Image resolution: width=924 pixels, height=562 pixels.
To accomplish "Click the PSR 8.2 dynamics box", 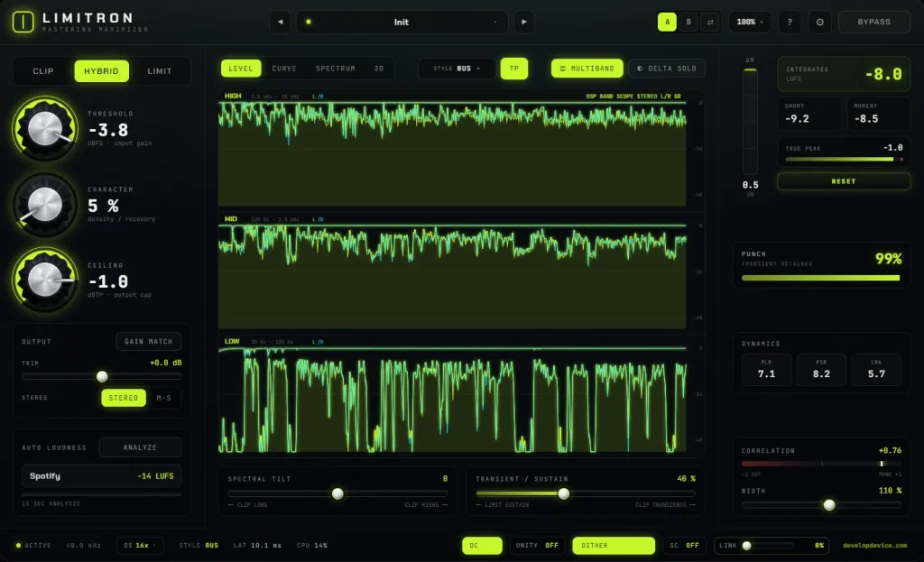I will pyautogui.click(x=821, y=369).
